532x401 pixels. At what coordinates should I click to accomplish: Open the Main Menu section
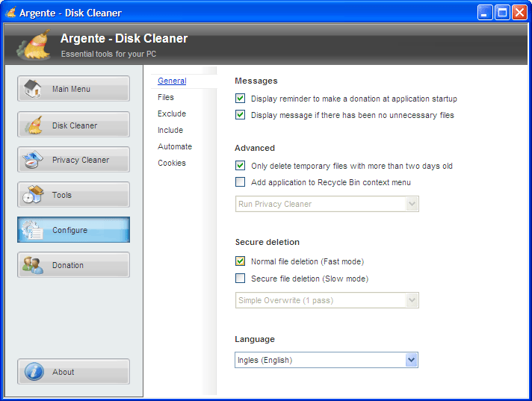pos(74,89)
